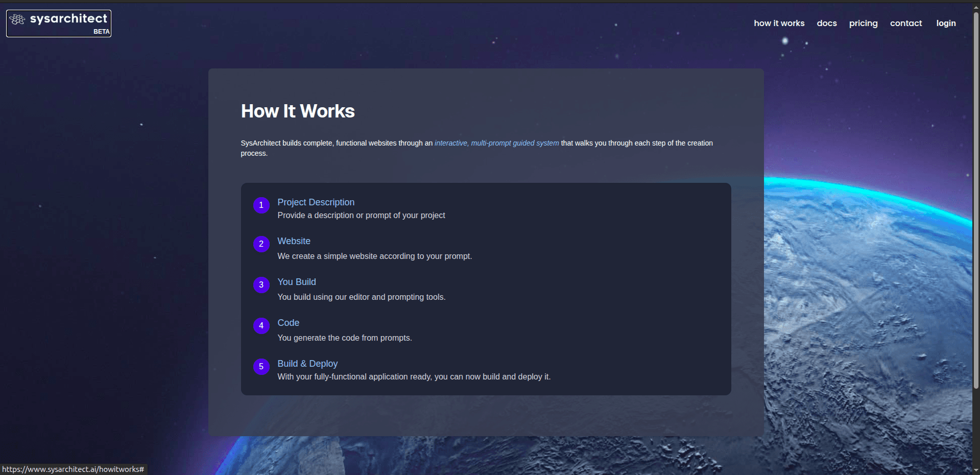Click step number 1 circle
The image size is (980, 475).
[261, 205]
